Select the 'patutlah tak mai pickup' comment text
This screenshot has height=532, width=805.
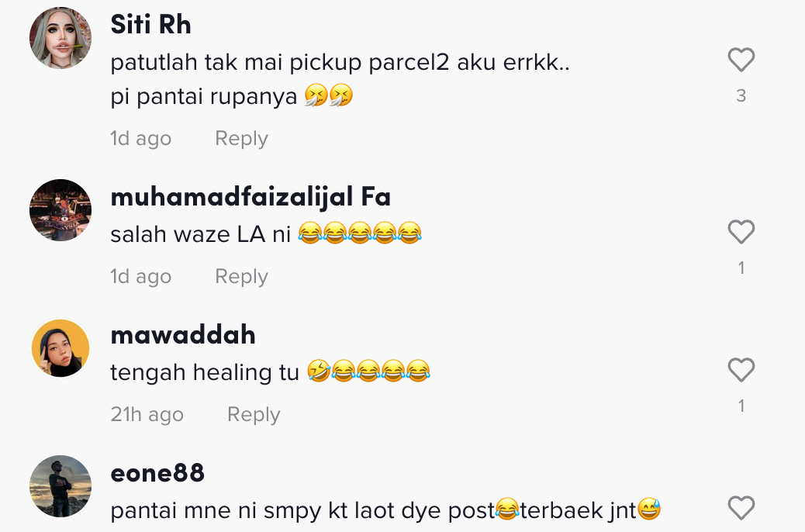click(x=340, y=79)
